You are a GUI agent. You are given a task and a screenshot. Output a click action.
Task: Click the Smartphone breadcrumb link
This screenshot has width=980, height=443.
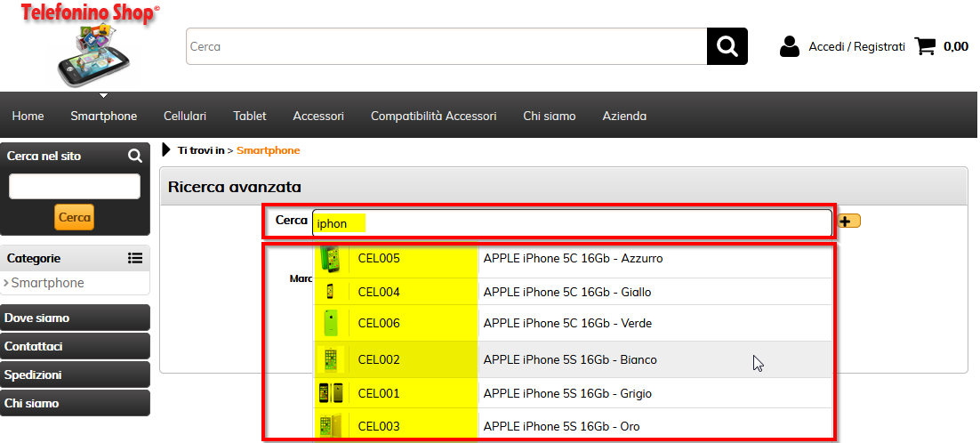pos(269,150)
